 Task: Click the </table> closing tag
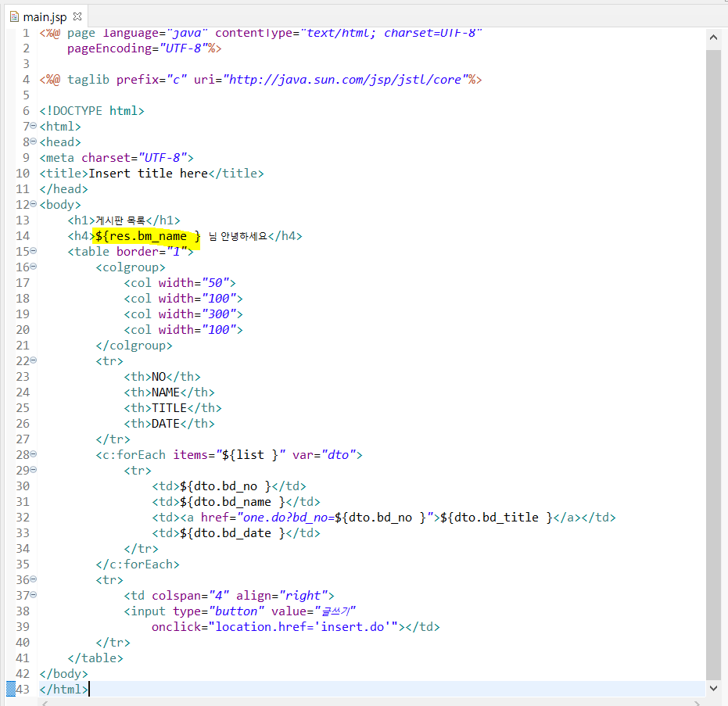coord(95,658)
